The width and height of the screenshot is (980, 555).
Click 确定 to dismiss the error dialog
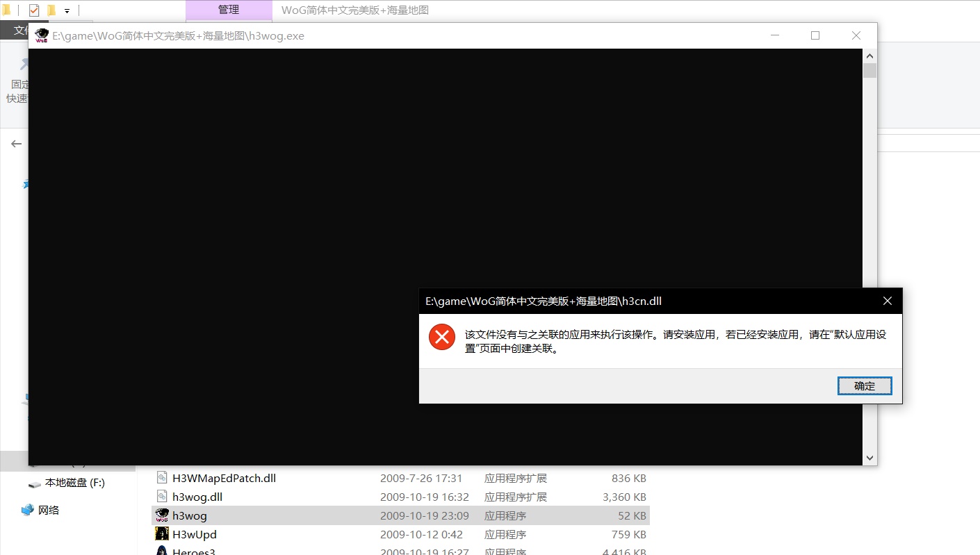864,386
